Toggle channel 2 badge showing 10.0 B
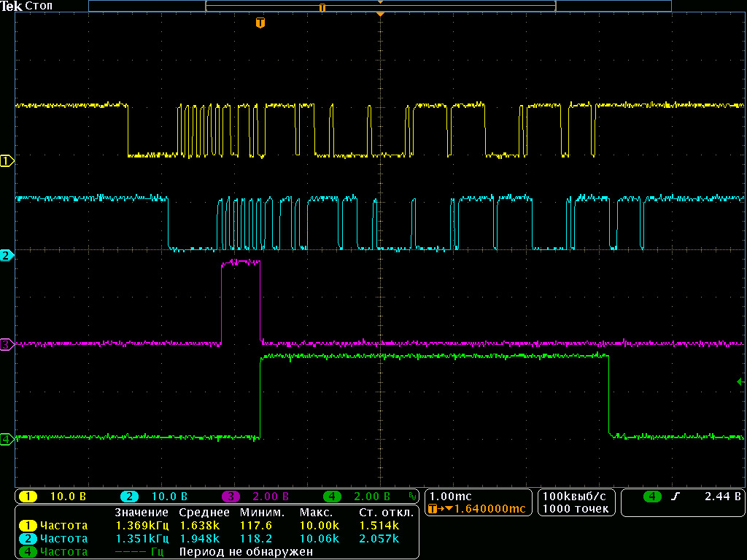 coord(129,497)
